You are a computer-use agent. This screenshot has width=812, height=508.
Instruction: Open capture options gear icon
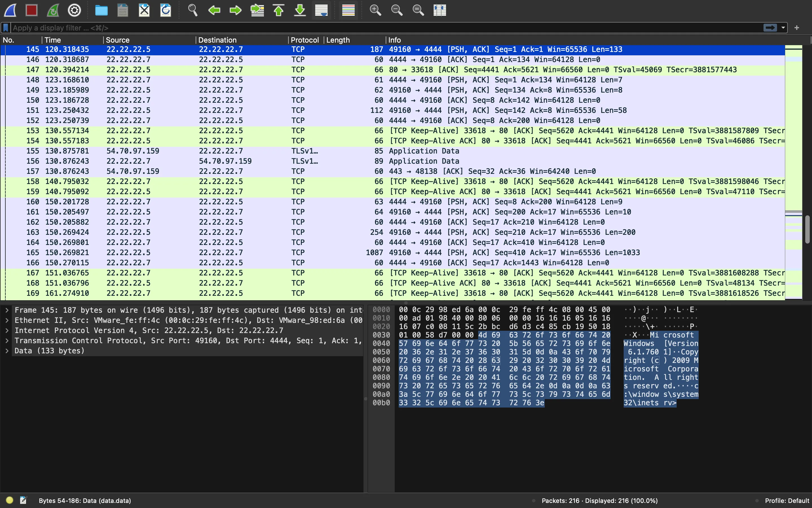(x=74, y=10)
